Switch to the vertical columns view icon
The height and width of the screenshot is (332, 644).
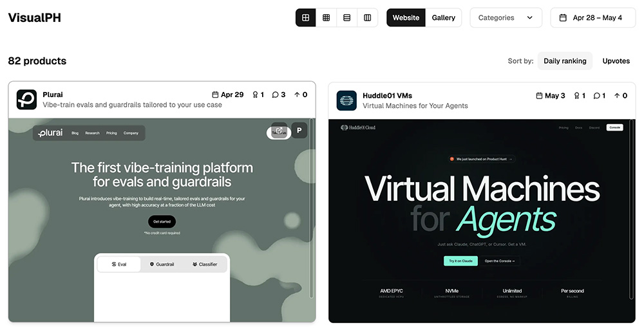pyautogui.click(x=368, y=17)
